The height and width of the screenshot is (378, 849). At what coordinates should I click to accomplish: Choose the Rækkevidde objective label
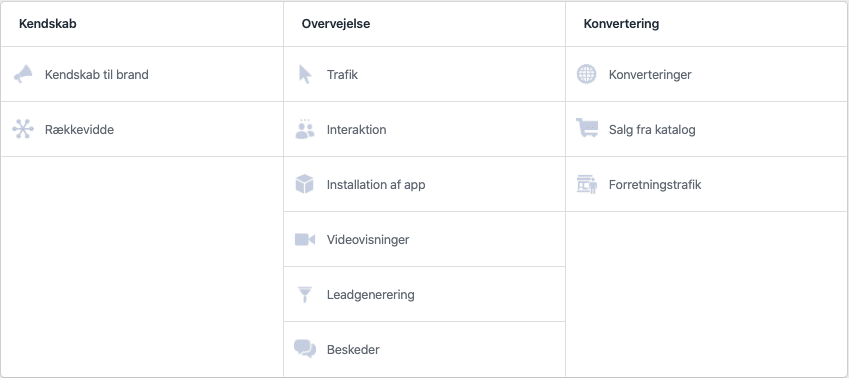(x=79, y=130)
